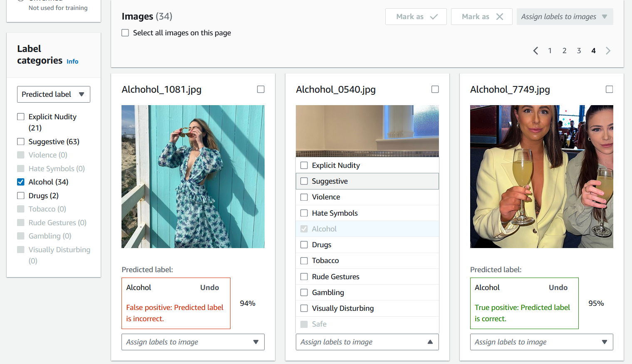
Task: Go to next page using the right chevron
Action: (x=608, y=50)
